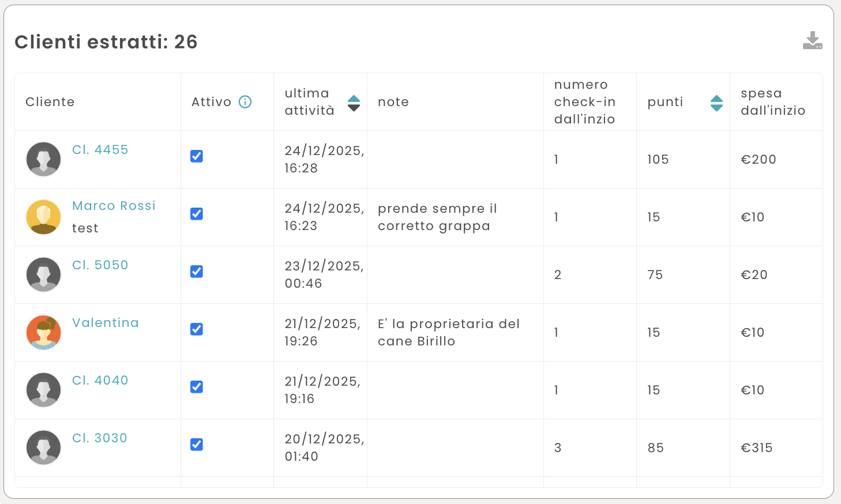841x504 pixels.
Task: Disable Attivo checkbox for Valentina
Action: [x=197, y=329]
